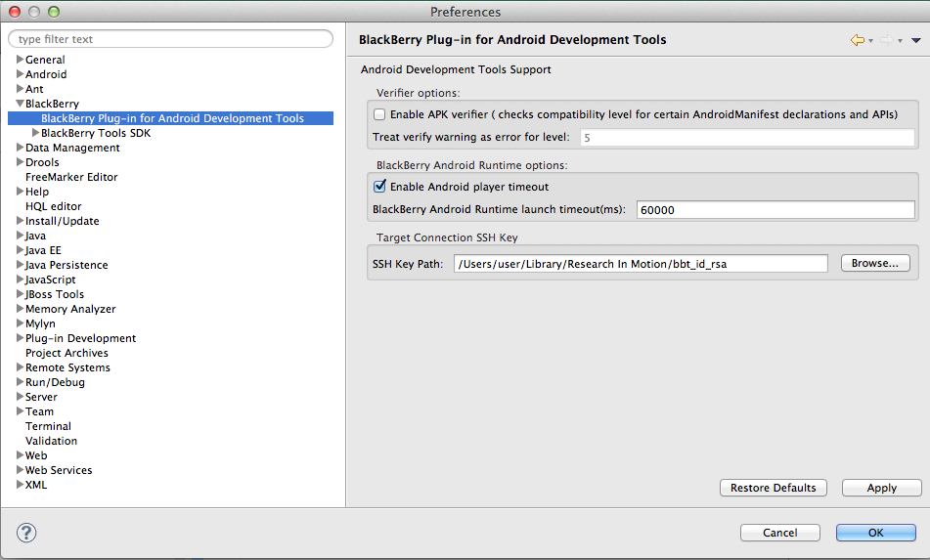Expand the Mylyn tree node
The image size is (930, 560).
21,323
